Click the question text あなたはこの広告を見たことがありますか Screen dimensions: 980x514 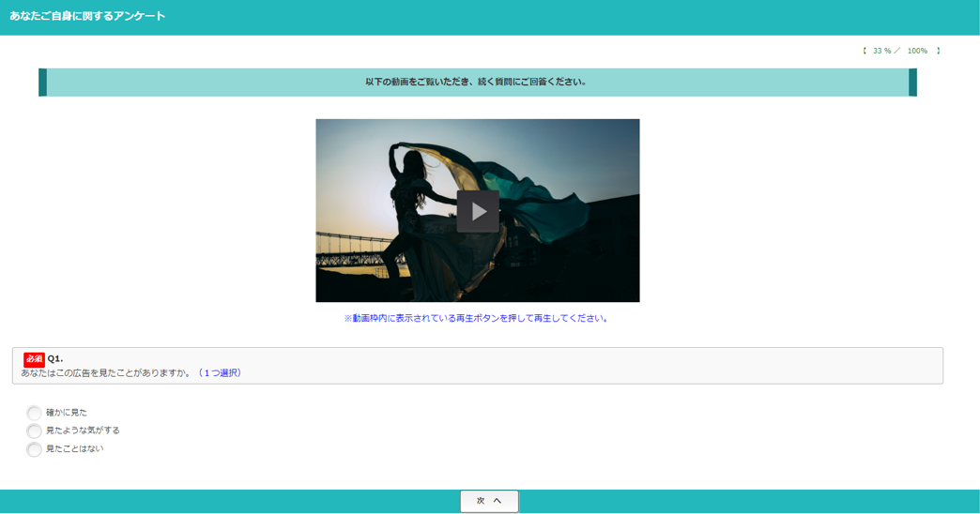click(x=106, y=373)
